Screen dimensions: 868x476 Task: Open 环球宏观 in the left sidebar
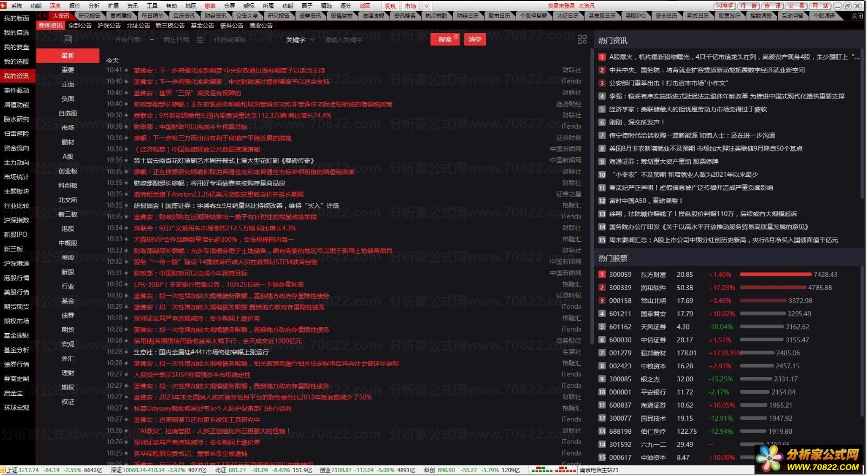point(17,408)
